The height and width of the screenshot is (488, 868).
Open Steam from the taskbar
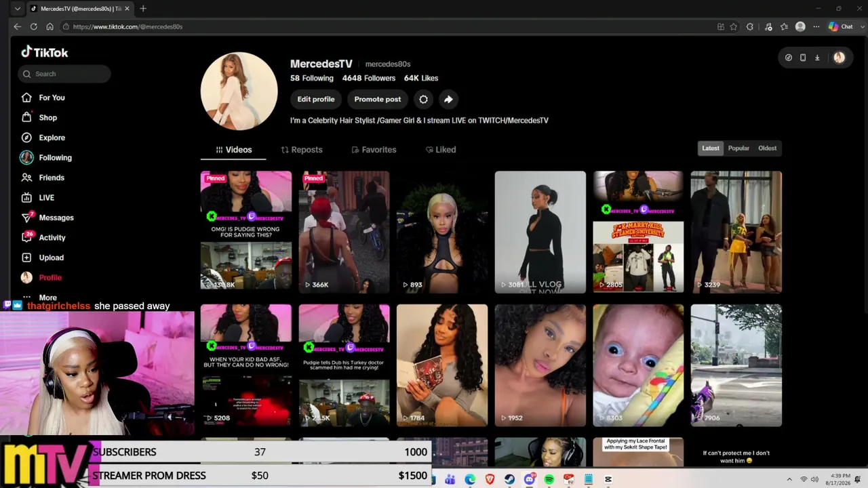(x=509, y=480)
